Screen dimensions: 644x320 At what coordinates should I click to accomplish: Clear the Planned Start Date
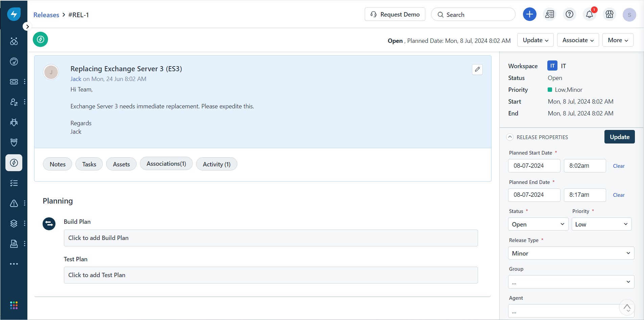(x=619, y=166)
